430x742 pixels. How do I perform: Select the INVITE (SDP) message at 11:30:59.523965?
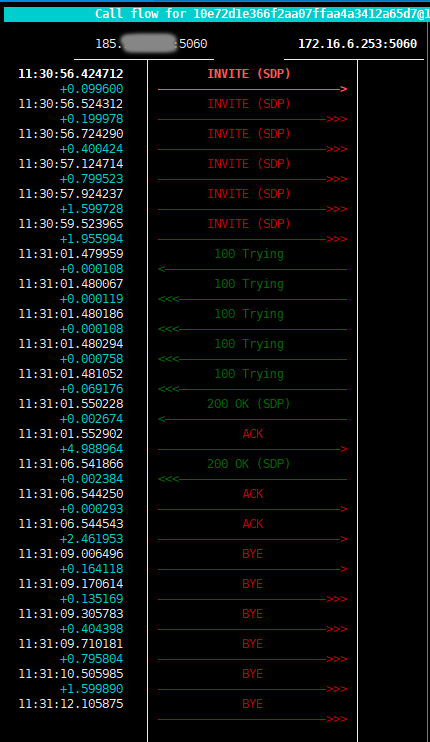coord(249,224)
